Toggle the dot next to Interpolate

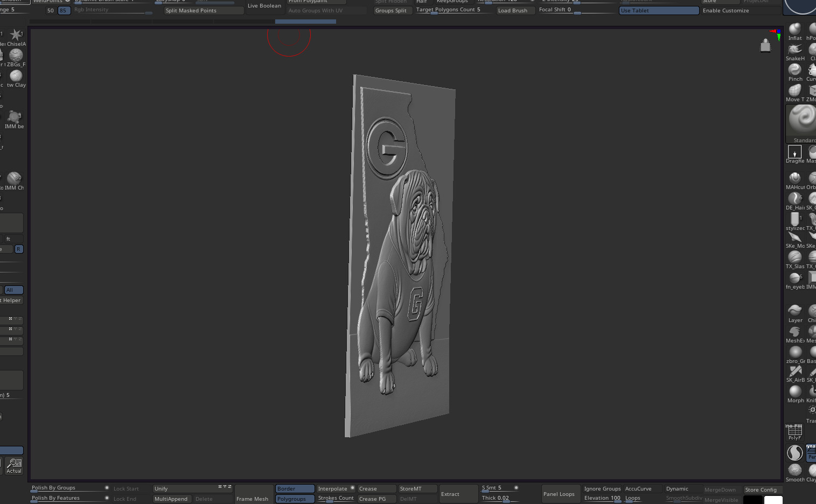coord(352,488)
